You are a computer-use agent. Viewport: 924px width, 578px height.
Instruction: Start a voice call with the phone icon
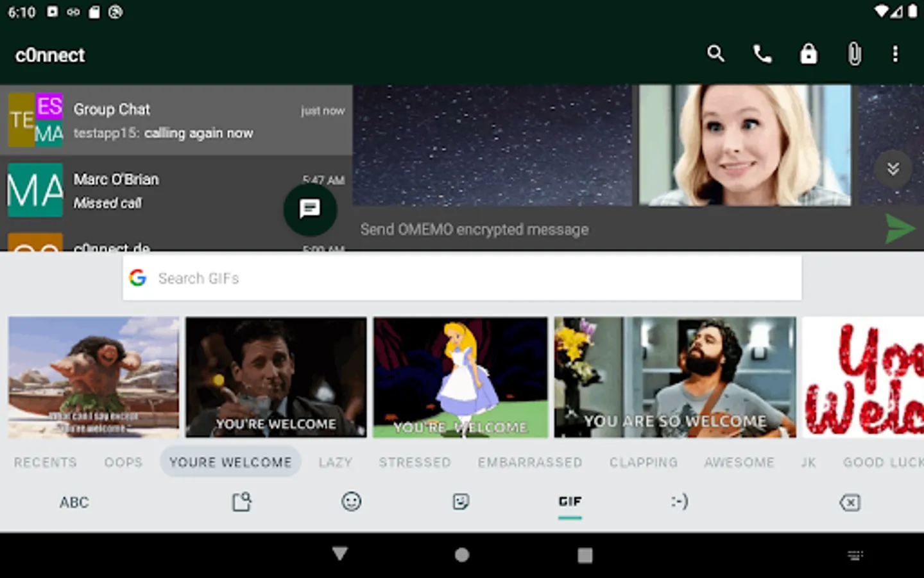click(762, 54)
